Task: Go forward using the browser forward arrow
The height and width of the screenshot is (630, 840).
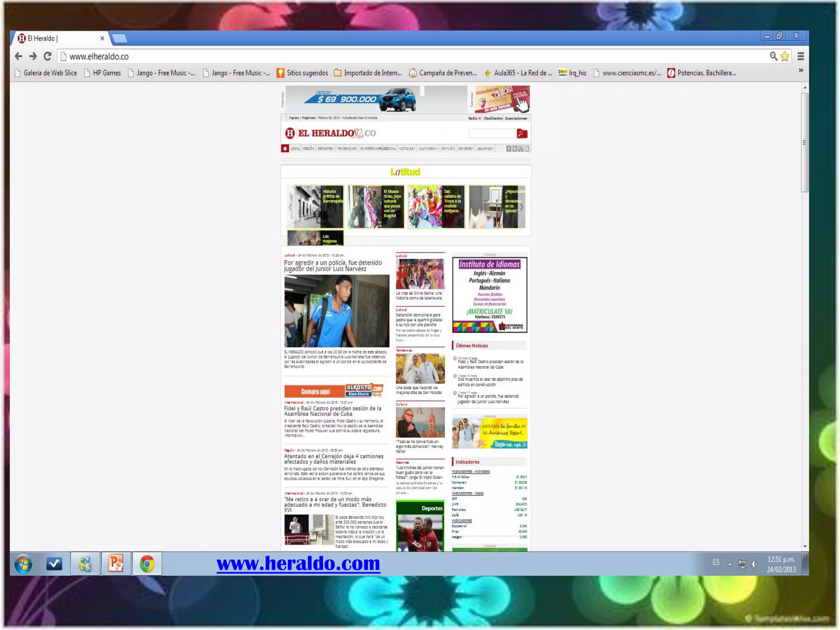Action: [x=33, y=56]
